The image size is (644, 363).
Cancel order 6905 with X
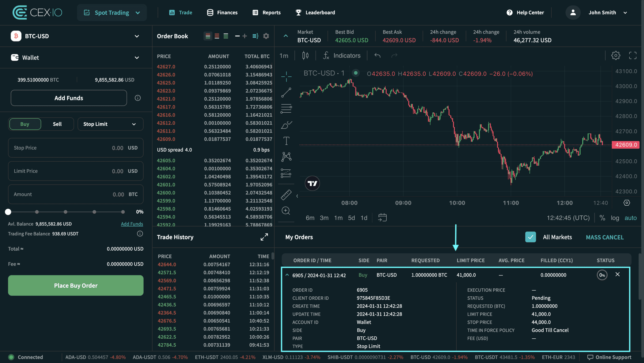[x=617, y=274]
